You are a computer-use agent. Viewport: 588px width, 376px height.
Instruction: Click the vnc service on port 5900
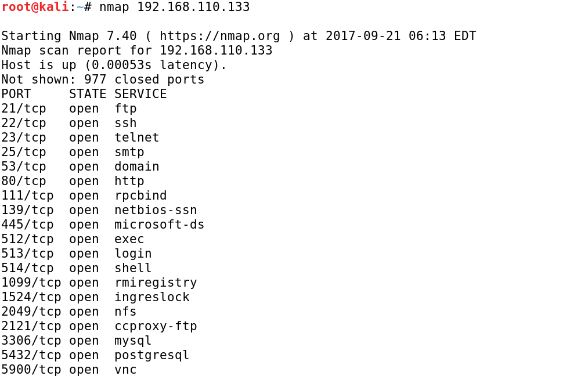(x=125, y=370)
